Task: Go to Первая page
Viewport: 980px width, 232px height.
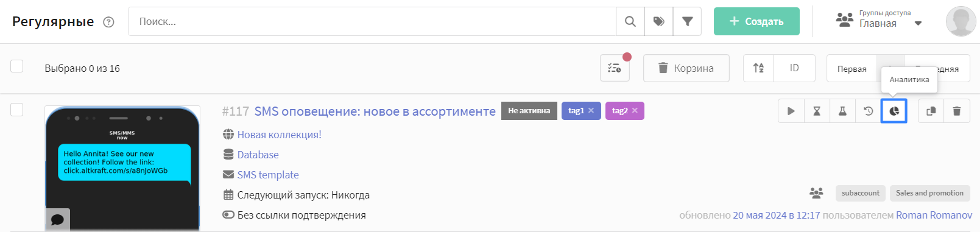Action: pos(851,69)
